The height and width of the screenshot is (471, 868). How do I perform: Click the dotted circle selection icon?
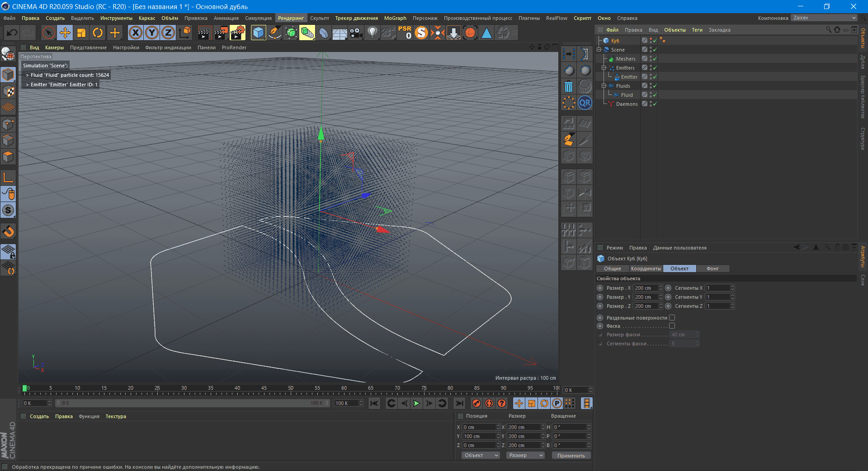tap(569, 103)
